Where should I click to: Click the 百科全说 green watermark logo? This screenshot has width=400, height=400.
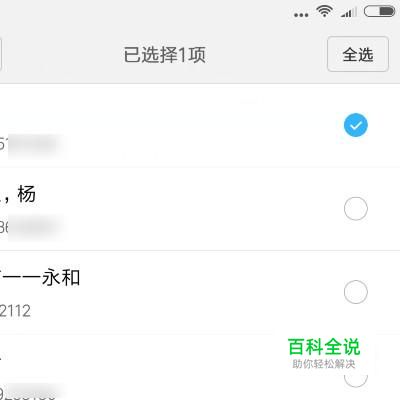coord(324,347)
